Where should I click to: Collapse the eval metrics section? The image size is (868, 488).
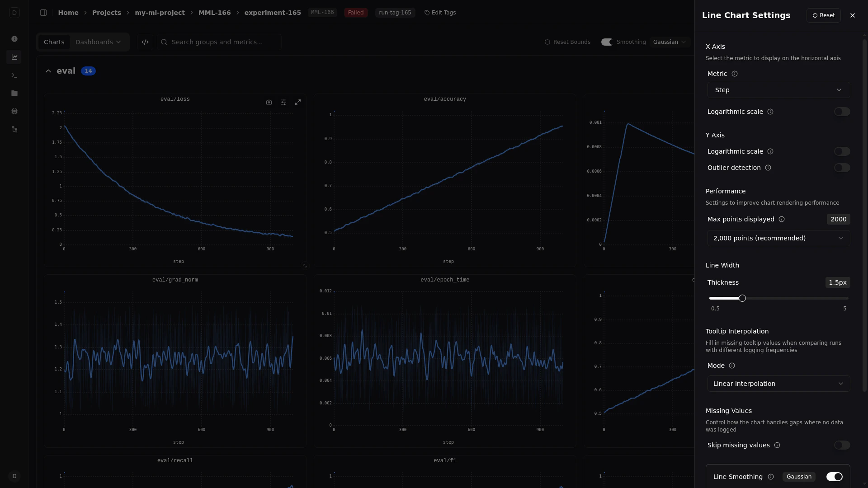pyautogui.click(x=48, y=71)
